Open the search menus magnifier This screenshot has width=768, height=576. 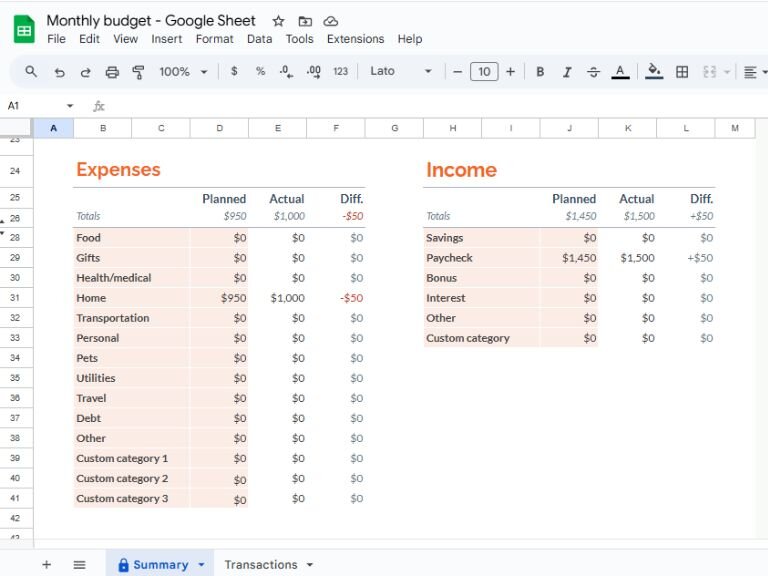31,72
